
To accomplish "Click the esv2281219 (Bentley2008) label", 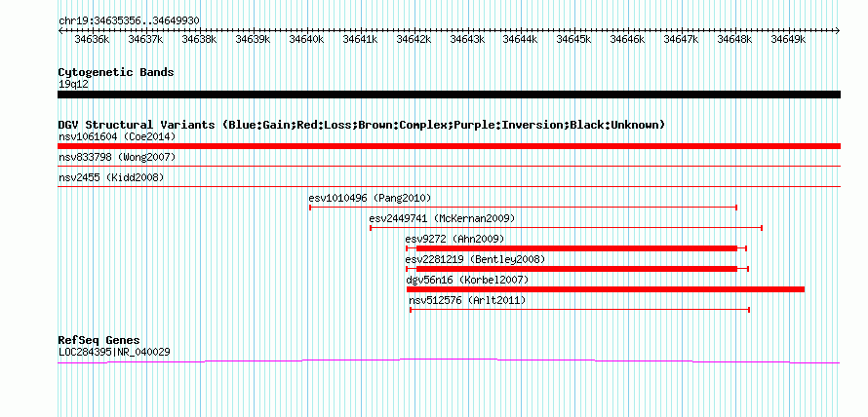I will click(476, 259).
